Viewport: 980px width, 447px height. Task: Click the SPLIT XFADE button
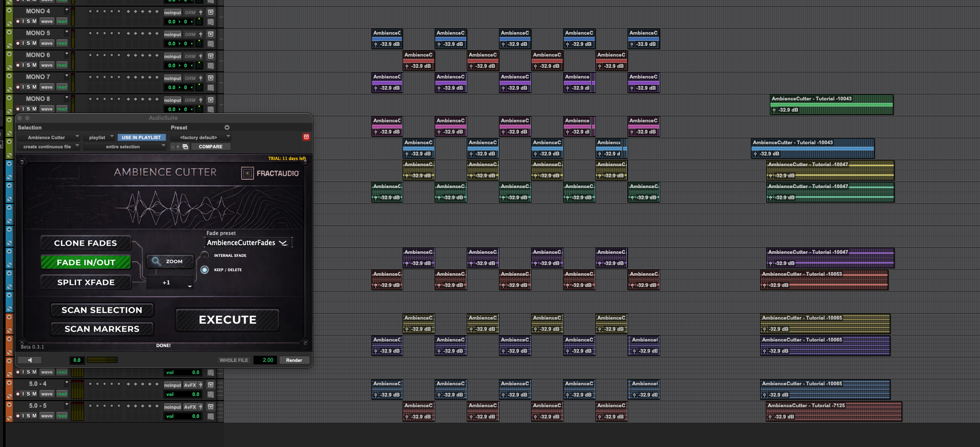[x=86, y=282]
